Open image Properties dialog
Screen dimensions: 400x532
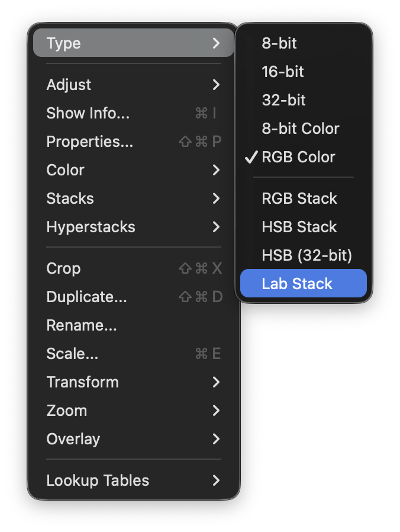(89, 142)
